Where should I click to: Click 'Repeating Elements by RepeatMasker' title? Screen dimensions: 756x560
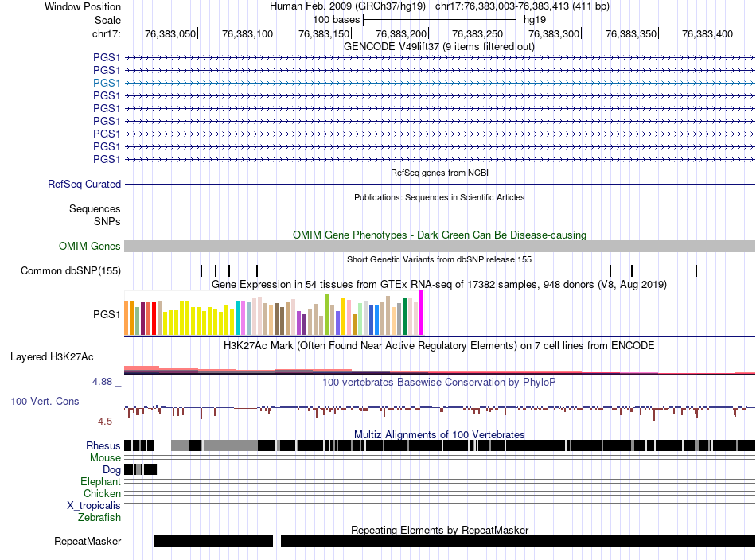click(440, 530)
